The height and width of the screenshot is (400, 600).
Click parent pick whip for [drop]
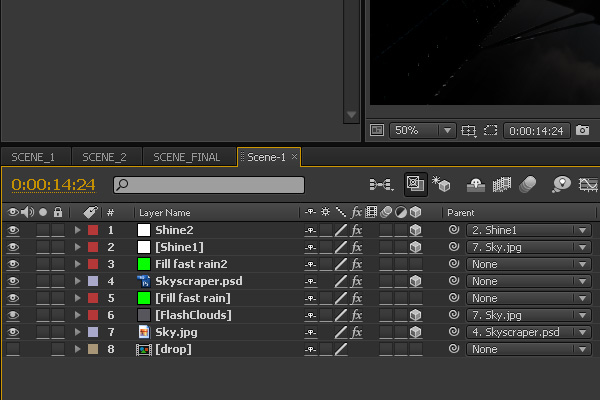tap(453, 349)
